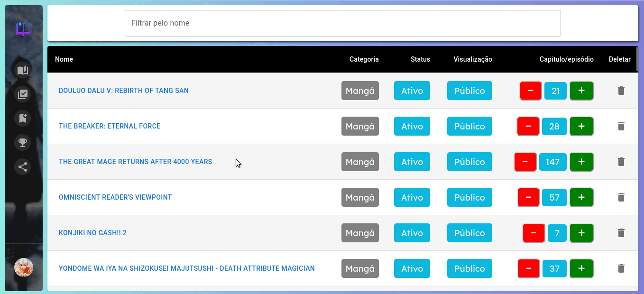Toggle Público visibility of Konjiki no Gash!! 2
This screenshot has height=294, width=644.
pos(469,233)
